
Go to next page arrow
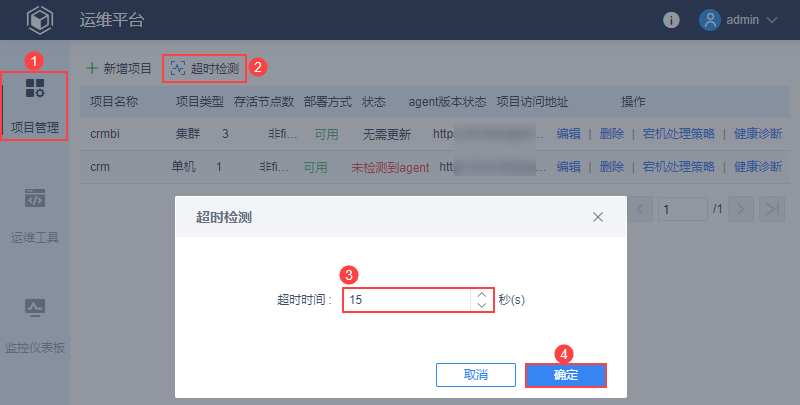(741, 209)
